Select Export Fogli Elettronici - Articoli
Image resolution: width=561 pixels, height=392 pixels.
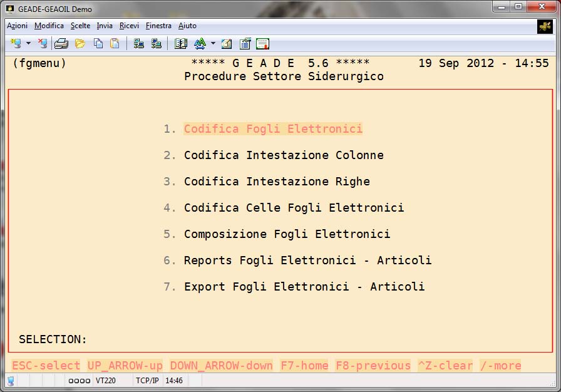[304, 287]
